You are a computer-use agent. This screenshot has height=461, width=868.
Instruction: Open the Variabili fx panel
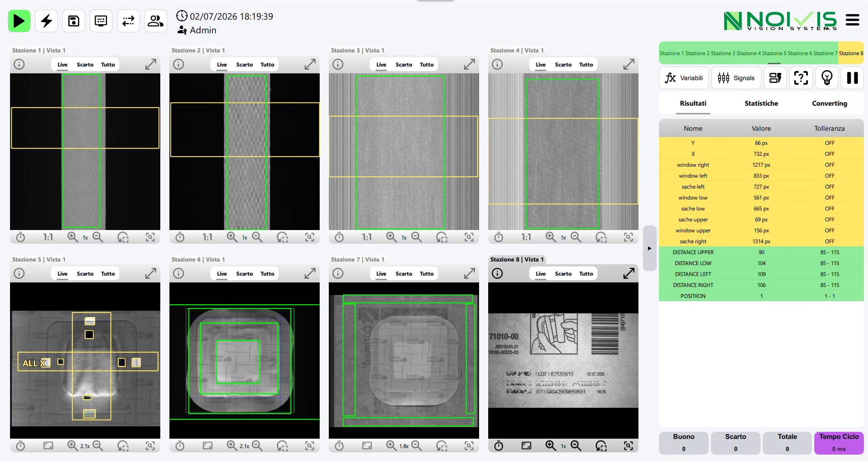coord(684,78)
